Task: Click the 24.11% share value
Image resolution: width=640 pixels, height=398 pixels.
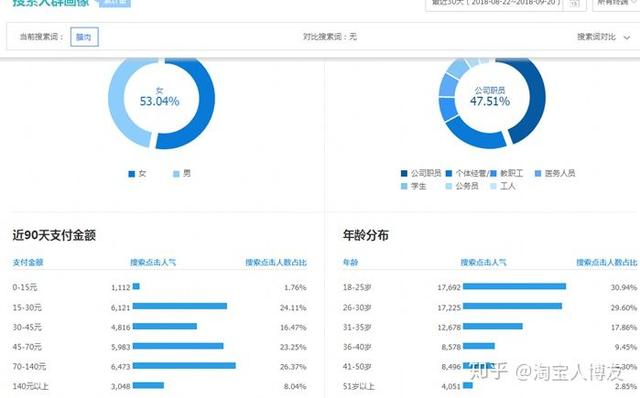Action: pyautogui.click(x=293, y=308)
